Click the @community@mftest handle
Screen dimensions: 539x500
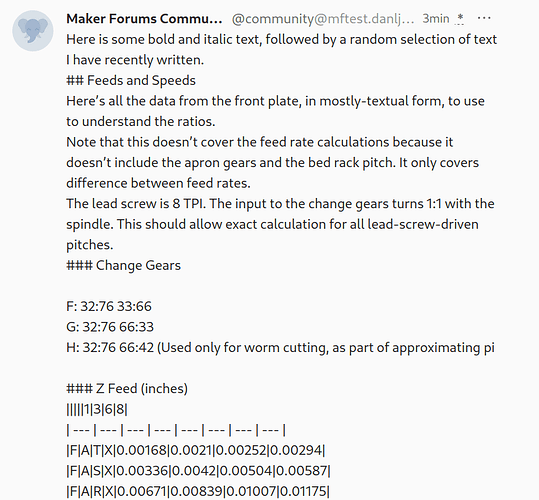323,19
